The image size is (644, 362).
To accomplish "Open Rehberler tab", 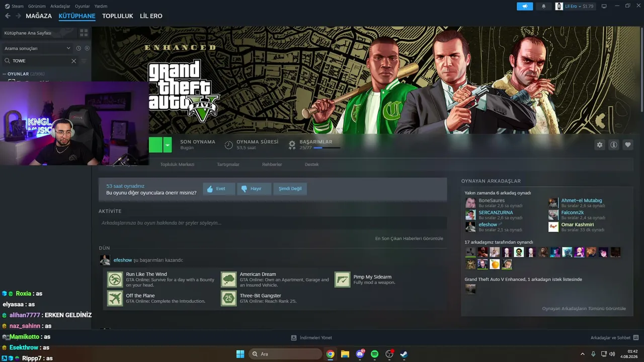I will (x=272, y=164).
